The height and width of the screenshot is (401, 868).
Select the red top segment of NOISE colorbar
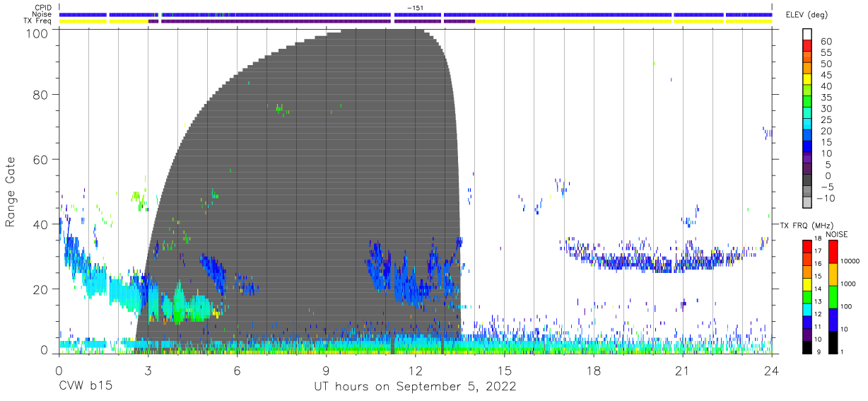coord(833,252)
